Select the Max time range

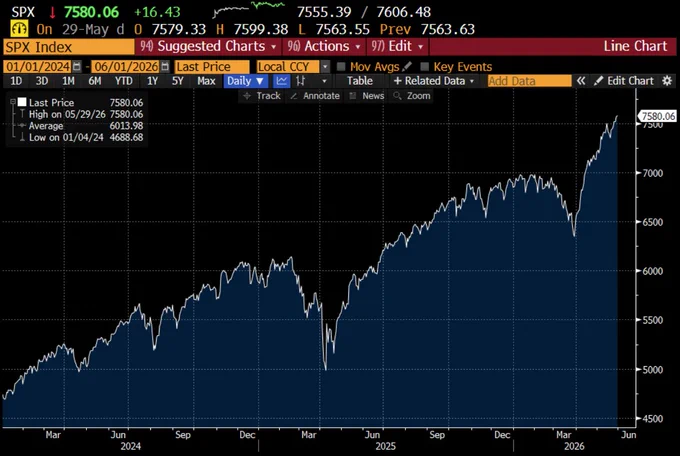[206, 81]
